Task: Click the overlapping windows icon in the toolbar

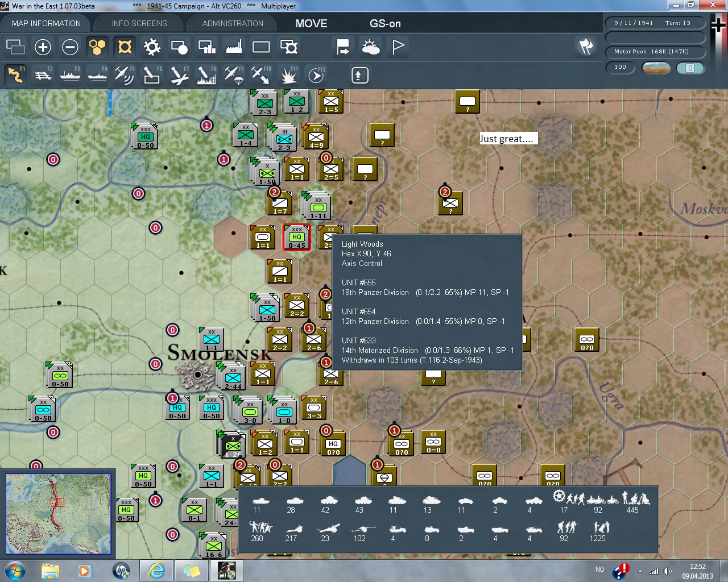Action: (15, 47)
